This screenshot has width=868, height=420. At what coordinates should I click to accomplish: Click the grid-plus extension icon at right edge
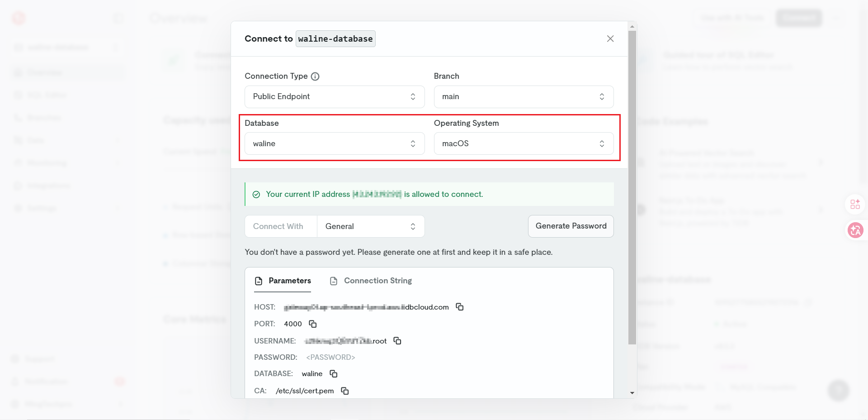(x=855, y=204)
